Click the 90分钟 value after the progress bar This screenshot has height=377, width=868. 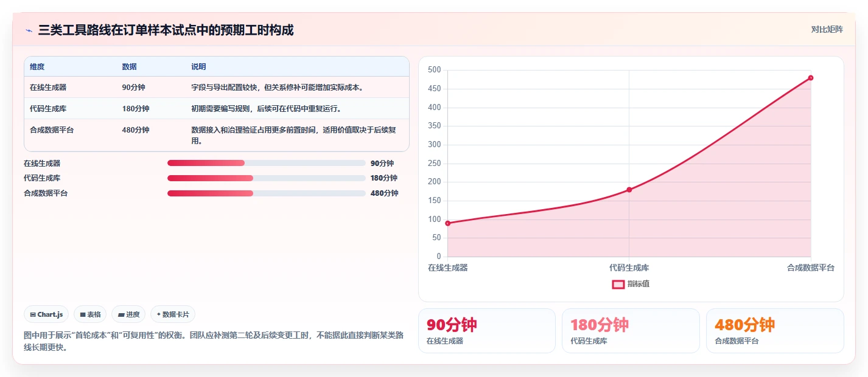(382, 164)
